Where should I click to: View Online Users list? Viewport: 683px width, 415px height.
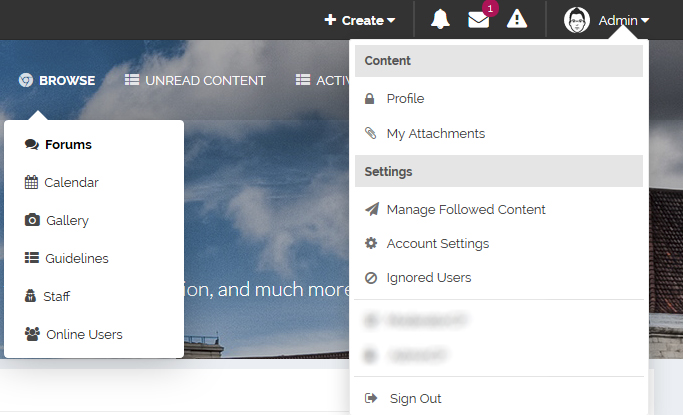pyautogui.click(x=74, y=334)
